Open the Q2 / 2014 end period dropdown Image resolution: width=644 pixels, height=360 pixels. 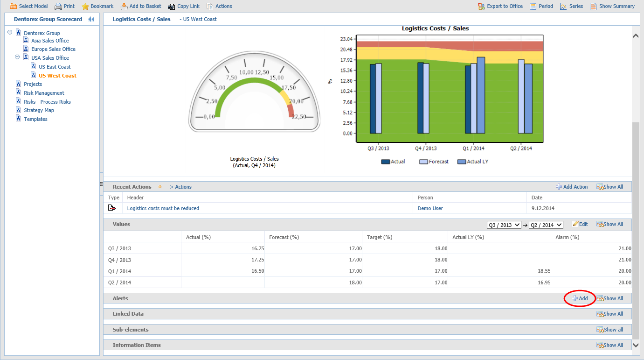pyautogui.click(x=546, y=225)
